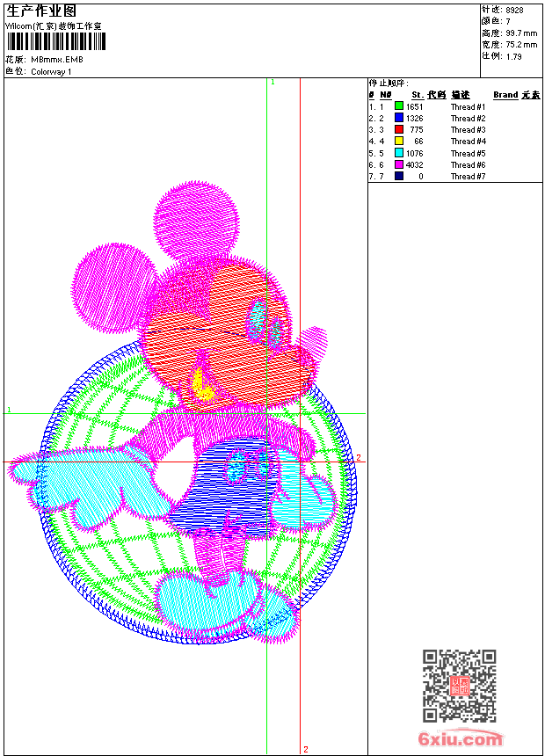
Task: Select stitch count '4032' in row 6
Action: tap(414, 165)
